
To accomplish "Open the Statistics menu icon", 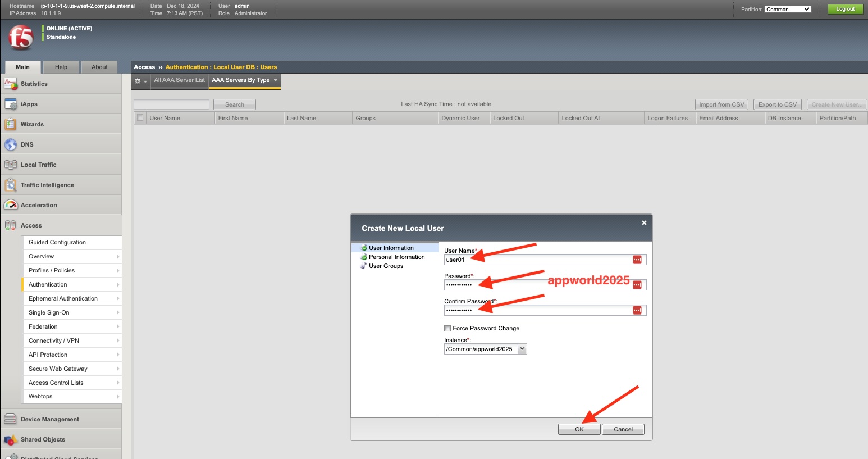I will click(x=11, y=84).
